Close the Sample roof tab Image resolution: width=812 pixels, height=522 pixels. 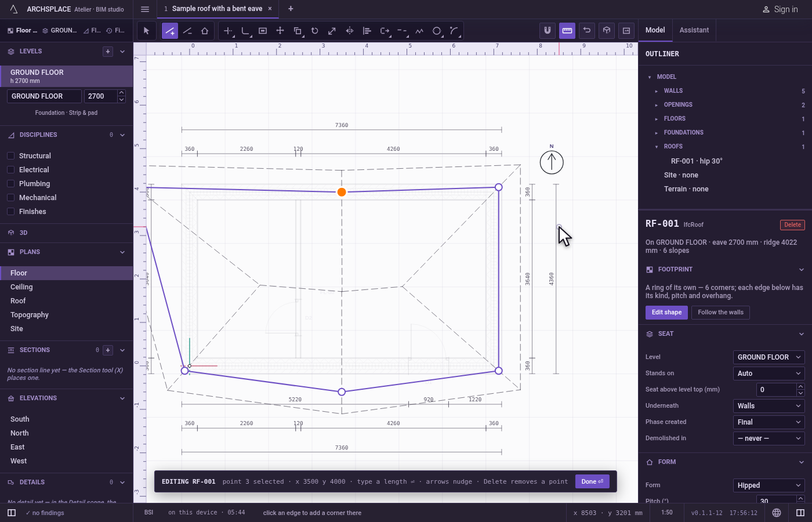tap(270, 9)
